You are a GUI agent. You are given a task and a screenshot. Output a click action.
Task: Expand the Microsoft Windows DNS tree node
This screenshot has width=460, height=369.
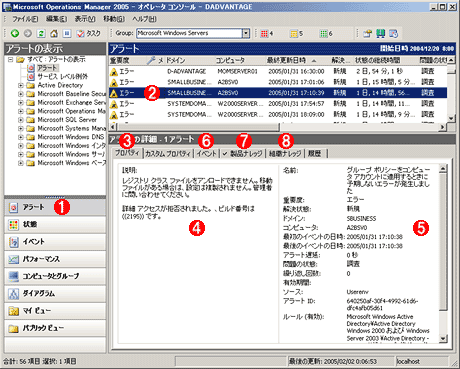click(x=21, y=137)
